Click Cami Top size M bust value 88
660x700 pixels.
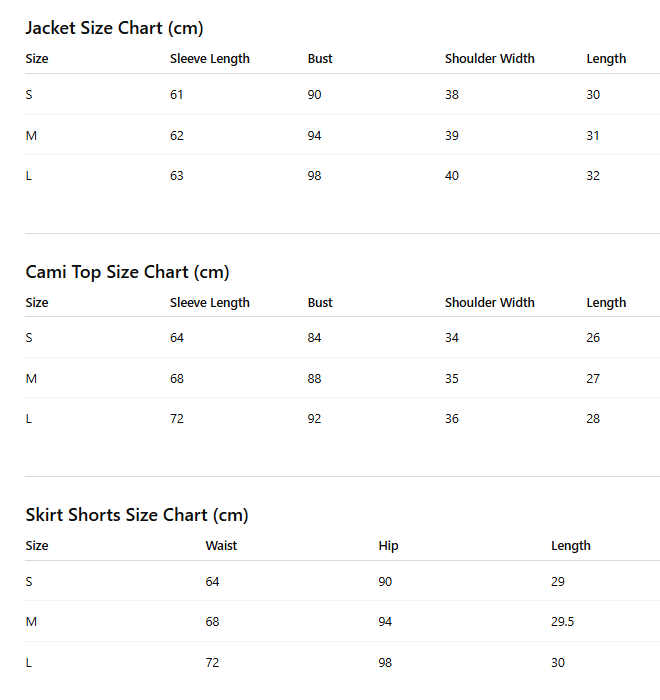coord(314,379)
